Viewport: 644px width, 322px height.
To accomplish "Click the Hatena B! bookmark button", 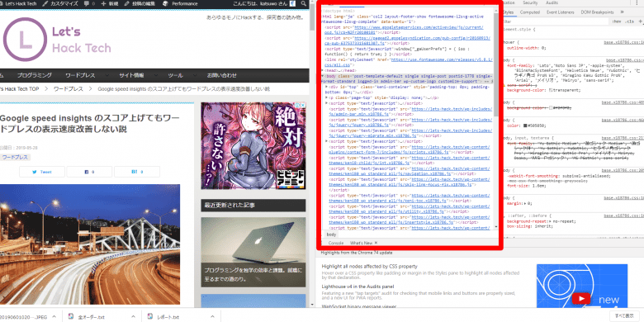I will (137, 172).
